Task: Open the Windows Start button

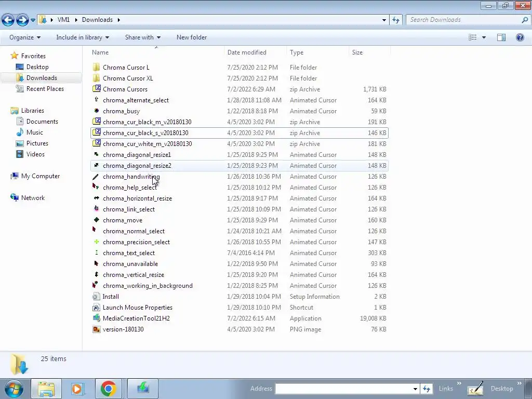Action: point(14,389)
